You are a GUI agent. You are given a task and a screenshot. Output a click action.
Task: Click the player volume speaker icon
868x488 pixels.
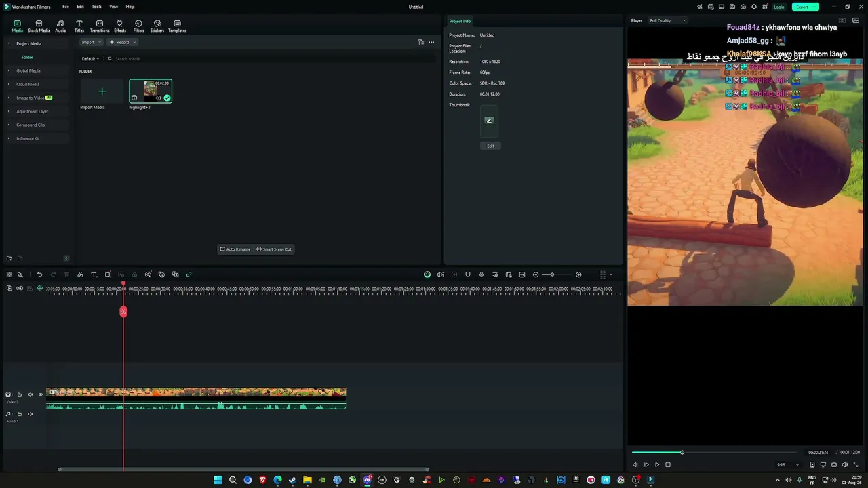[845, 465]
